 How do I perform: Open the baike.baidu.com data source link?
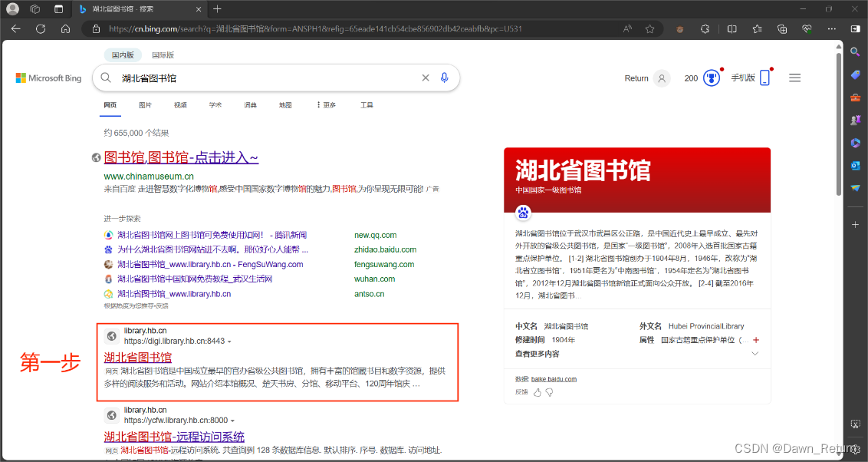[x=554, y=379]
